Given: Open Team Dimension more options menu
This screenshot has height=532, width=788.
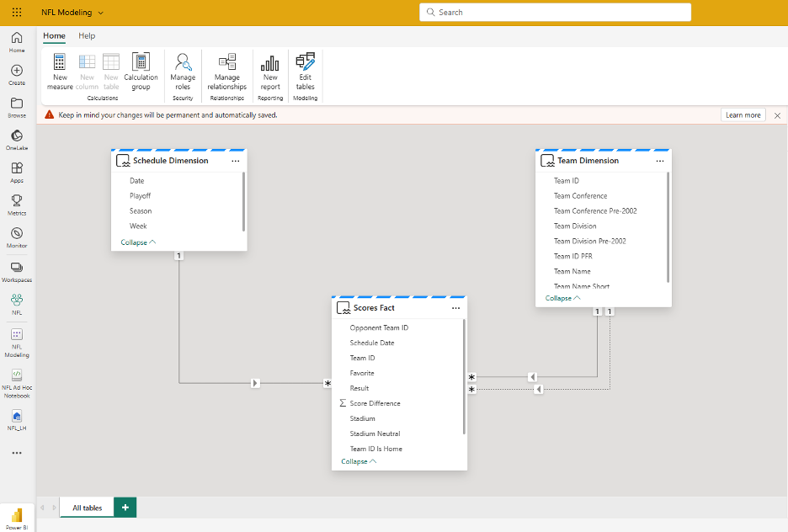Looking at the screenshot, I should pos(660,161).
